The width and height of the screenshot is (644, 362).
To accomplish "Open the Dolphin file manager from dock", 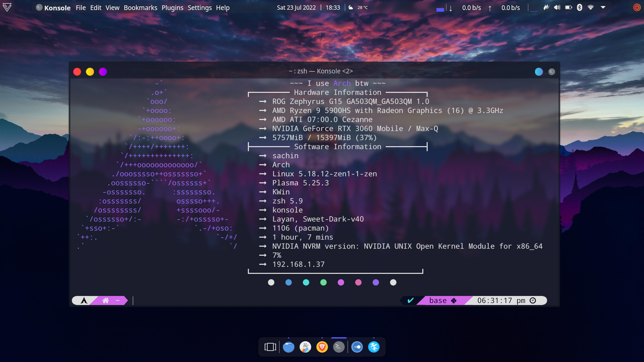I will point(288,347).
